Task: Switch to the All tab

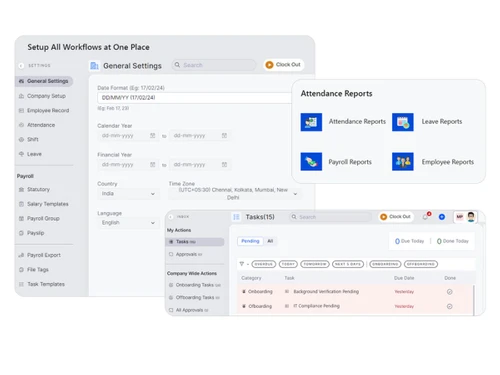Action: point(270,241)
